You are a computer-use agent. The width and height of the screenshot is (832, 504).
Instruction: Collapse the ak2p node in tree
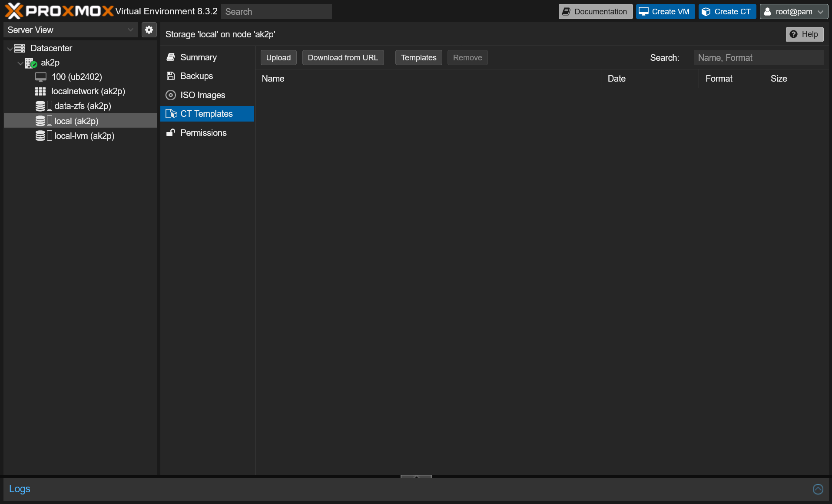(x=20, y=63)
